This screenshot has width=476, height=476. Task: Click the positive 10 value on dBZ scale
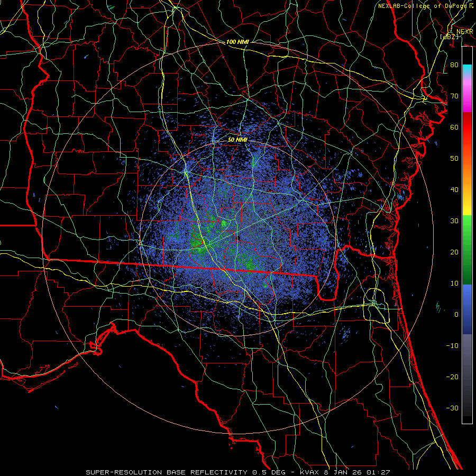click(x=454, y=283)
